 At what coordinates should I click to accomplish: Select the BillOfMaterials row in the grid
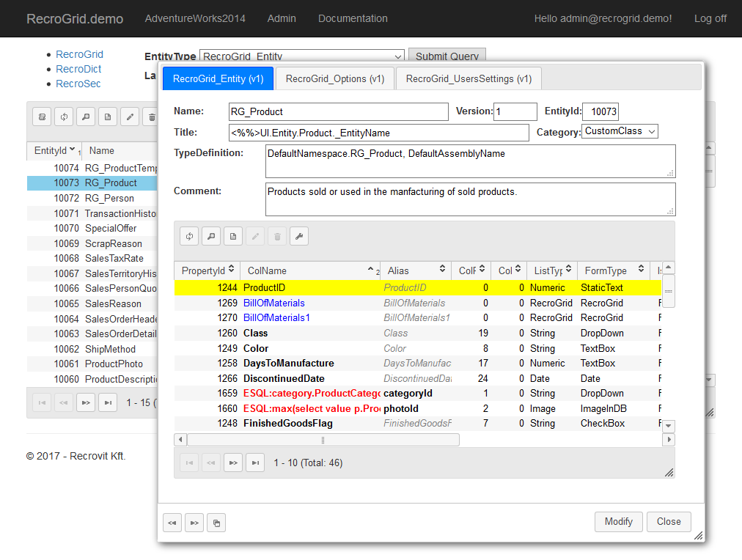coord(274,303)
